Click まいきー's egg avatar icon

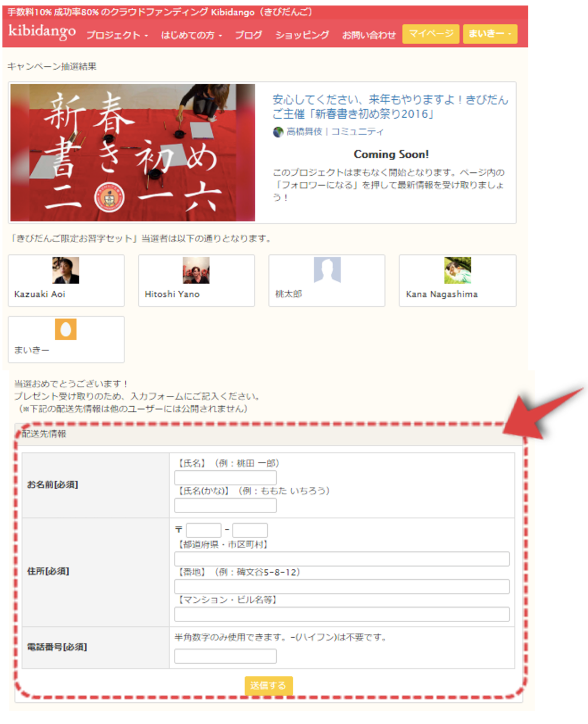pyautogui.click(x=66, y=329)
